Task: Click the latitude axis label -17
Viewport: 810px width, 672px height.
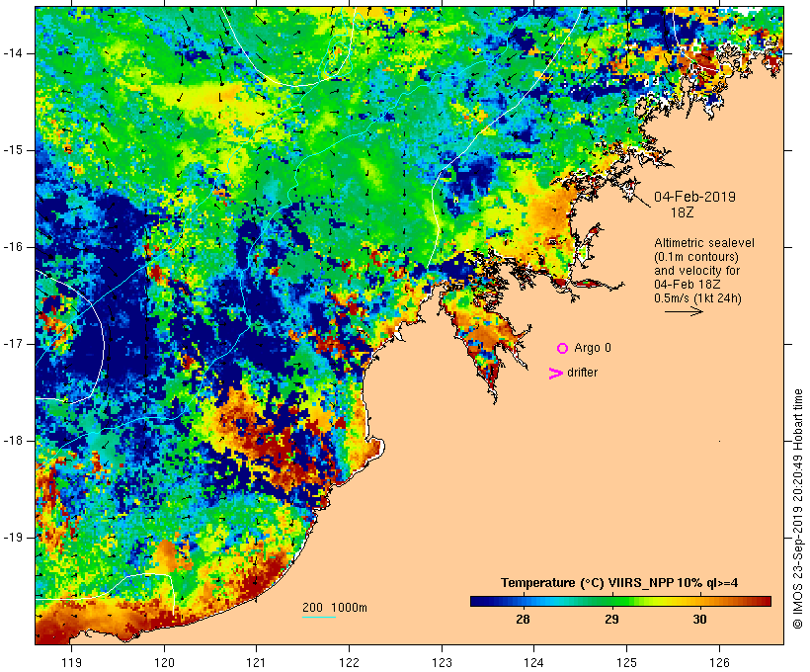Action: (13, 344)
